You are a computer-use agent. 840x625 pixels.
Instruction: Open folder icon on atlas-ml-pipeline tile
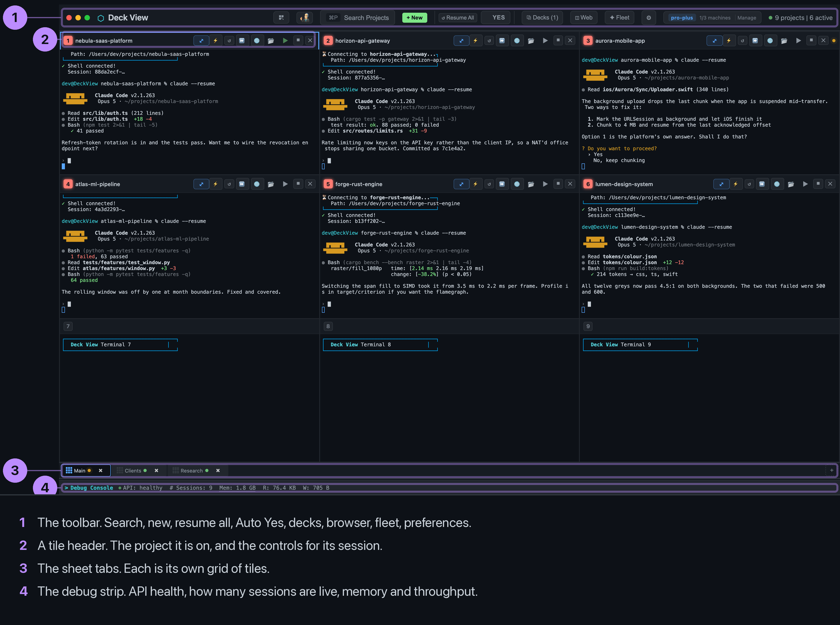coord(271,184)
